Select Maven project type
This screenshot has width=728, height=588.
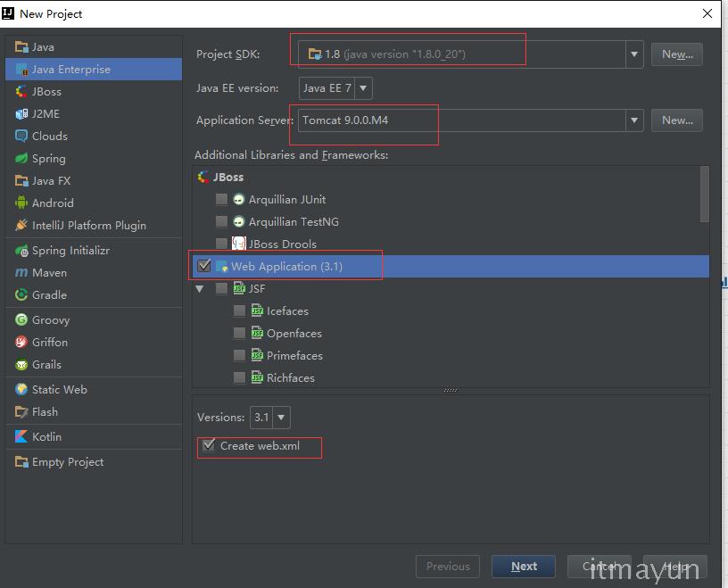(94, 273)
